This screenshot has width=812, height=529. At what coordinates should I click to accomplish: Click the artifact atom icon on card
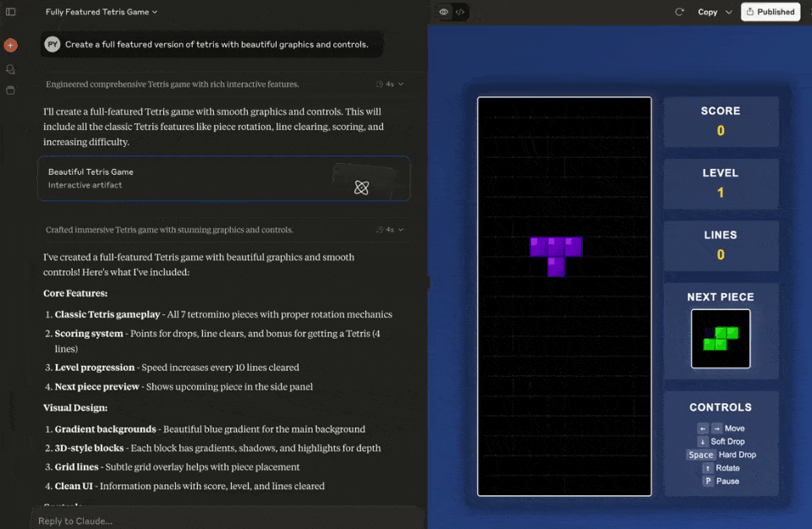pos(361,187)
